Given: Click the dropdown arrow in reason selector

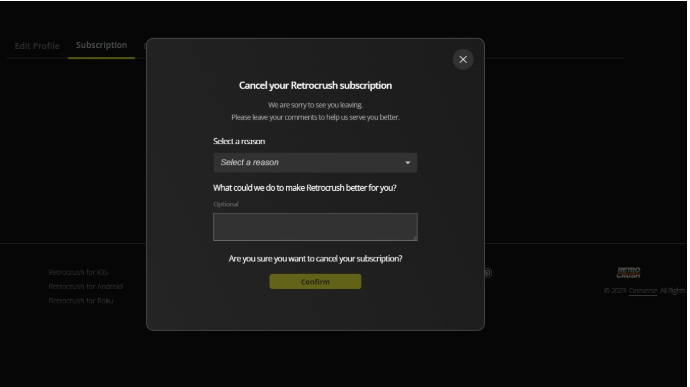Looking at the screenshot, I should pyautogui.click(x=407, y=163).
